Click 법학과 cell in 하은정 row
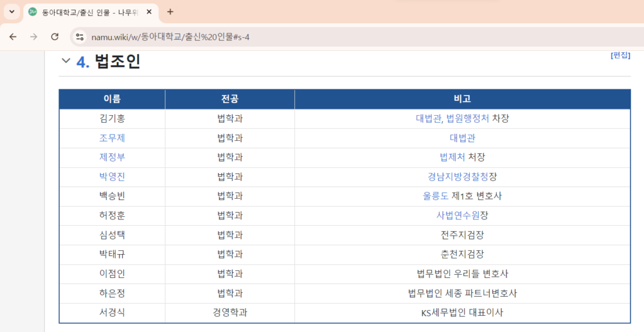The height and width of the screenshot is (332, 644). point(230,294)
